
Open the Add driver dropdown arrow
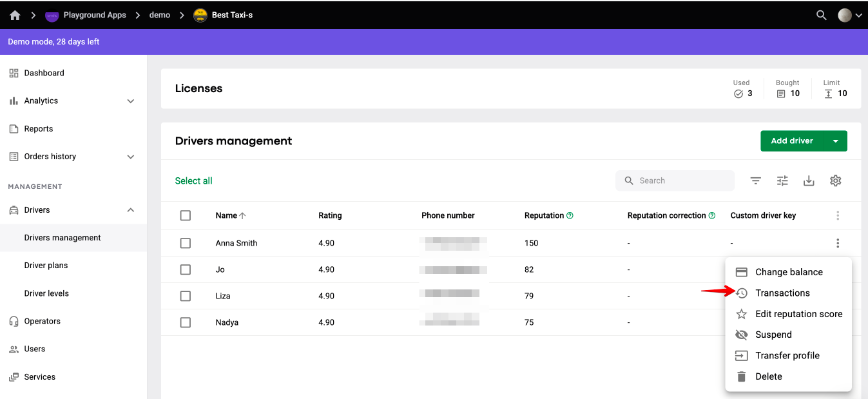pos(836,141)
